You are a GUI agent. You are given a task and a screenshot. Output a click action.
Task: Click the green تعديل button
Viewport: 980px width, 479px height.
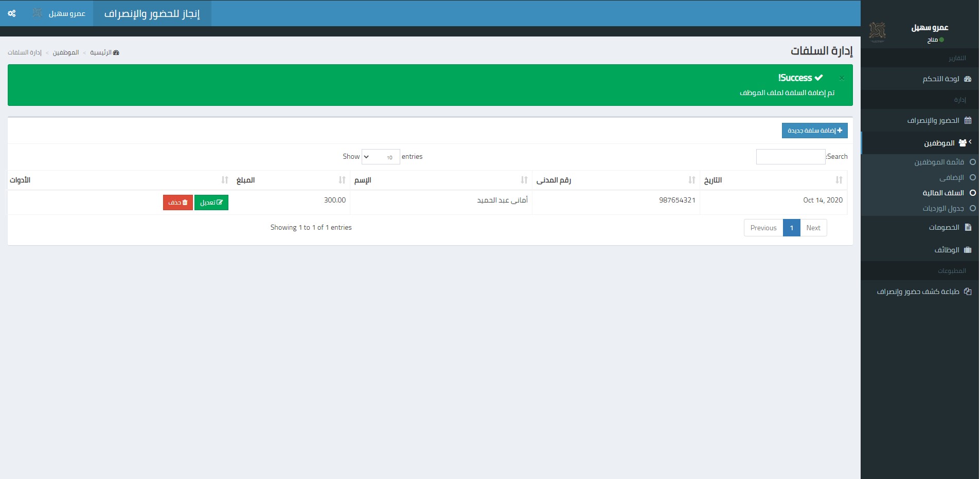[211, 202]
